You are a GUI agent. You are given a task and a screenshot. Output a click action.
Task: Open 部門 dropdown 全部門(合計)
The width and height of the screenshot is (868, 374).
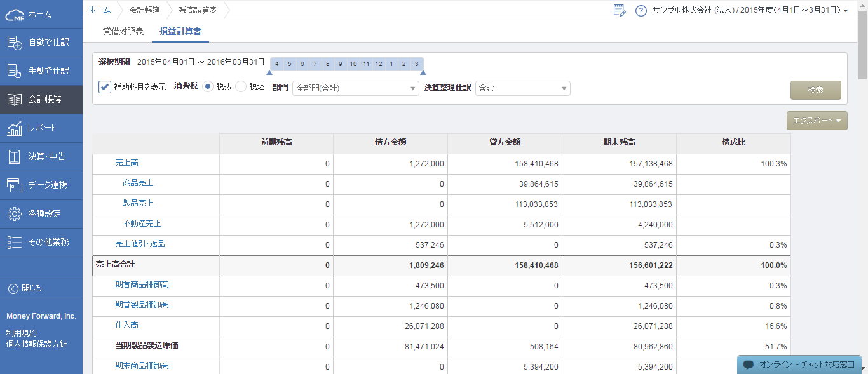[355, 88]
